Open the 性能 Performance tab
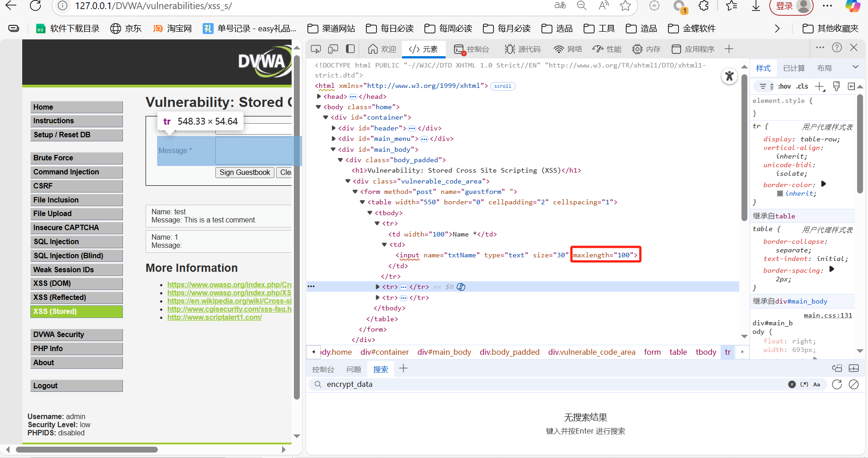The height and width of the screenshot is (458, 868). tap(607, 49)
